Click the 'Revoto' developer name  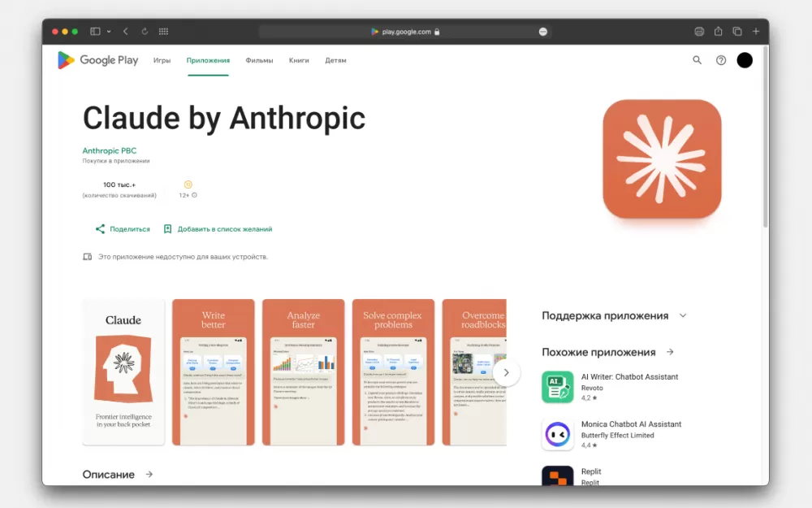coord(592,388)
